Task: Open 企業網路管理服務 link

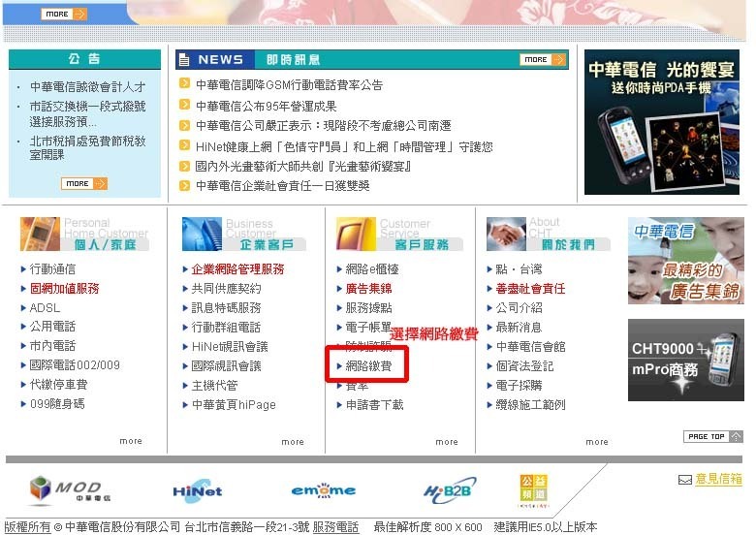Action: (237, 269)
